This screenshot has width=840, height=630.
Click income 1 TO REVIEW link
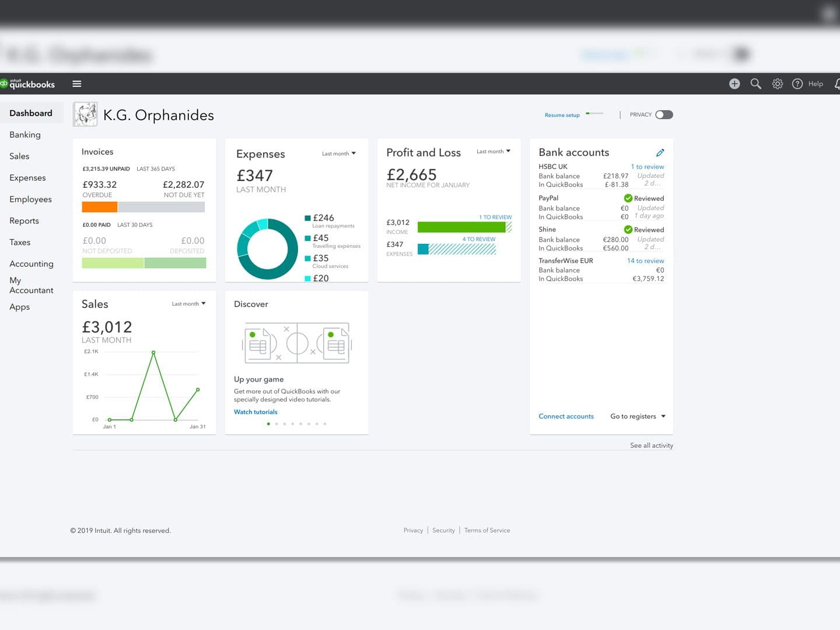(x=495, y=218)
